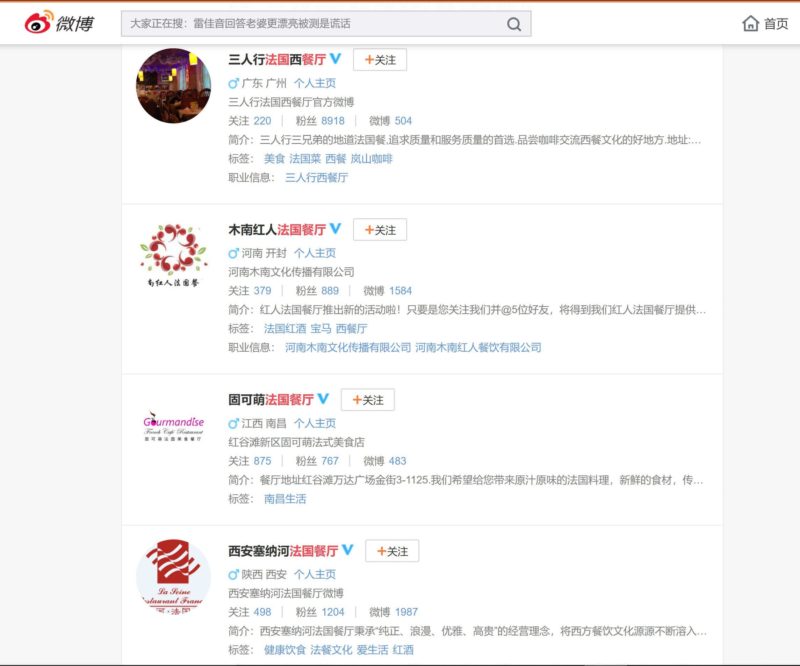800x666 pixels.
Task: Select the 法国红酒 tag
Action: [x=285, y=329]
